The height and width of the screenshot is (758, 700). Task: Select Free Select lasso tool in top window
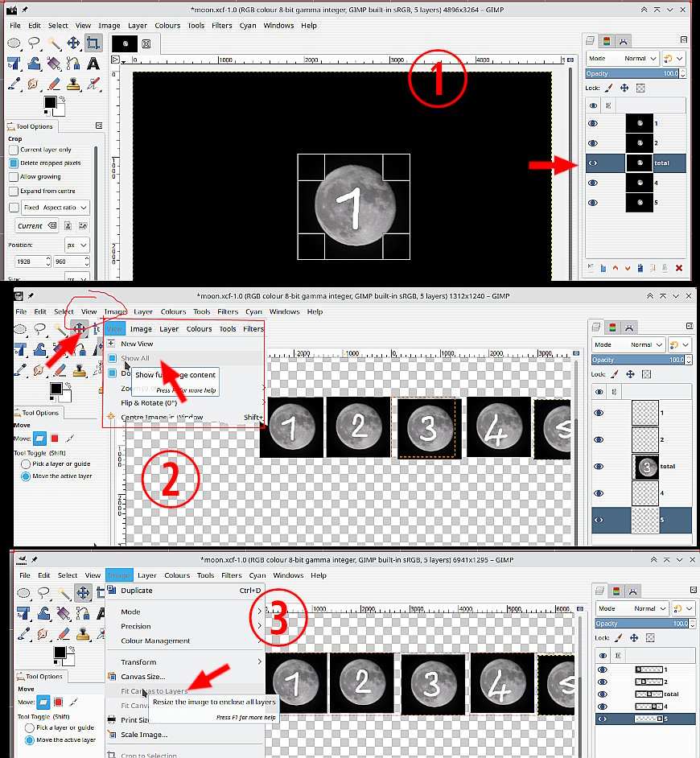pyautogui.click(x=34, y=43)
